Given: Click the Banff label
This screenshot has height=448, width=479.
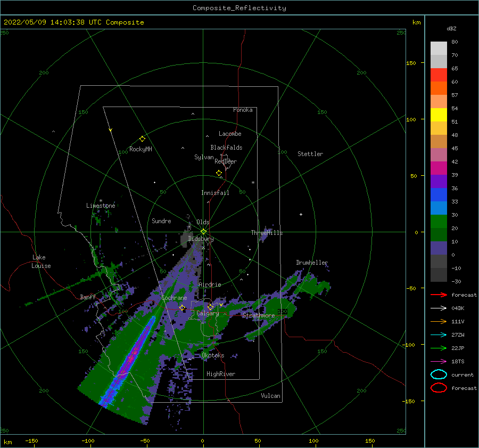Looking at the screenshot, I should (88, 297).
